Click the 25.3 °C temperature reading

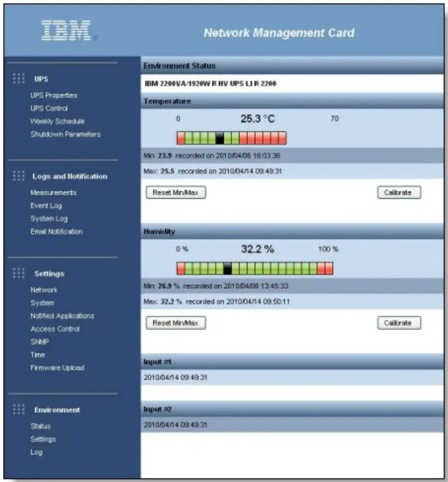[258, 119]
